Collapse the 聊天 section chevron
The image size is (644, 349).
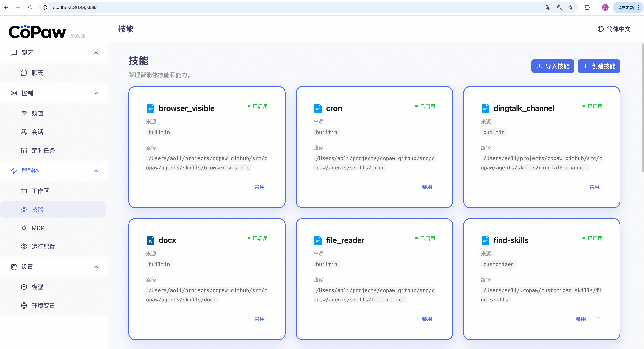96,53
